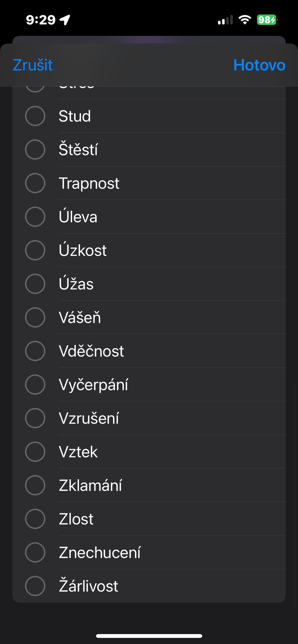298x644 pixels.
Task: Select the Štěstí radio circle
Action: pyautogui.click(x=35, y=150)
